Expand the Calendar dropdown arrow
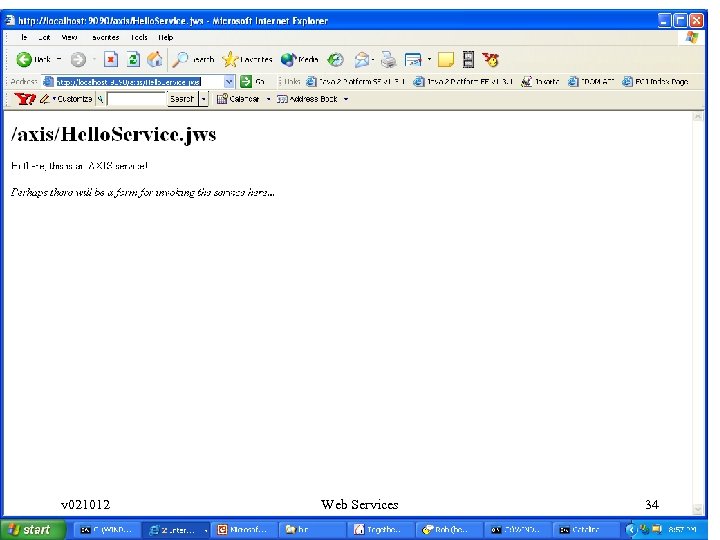Viewport: 720px width, 540px height. click(269, 99)
